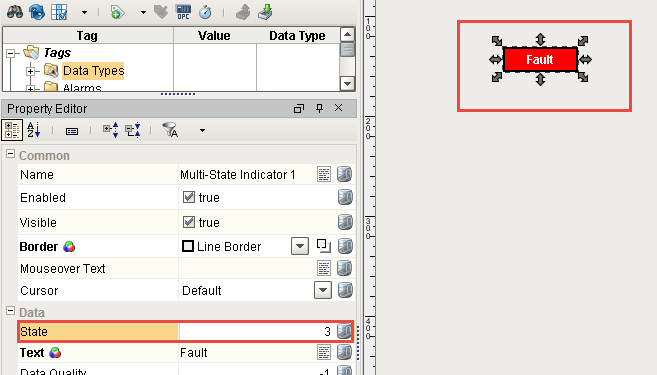Image resolution: width=657 pixels, height=375 pixels.
Task: Click the State value field showing 3
Action: [257, 332]
